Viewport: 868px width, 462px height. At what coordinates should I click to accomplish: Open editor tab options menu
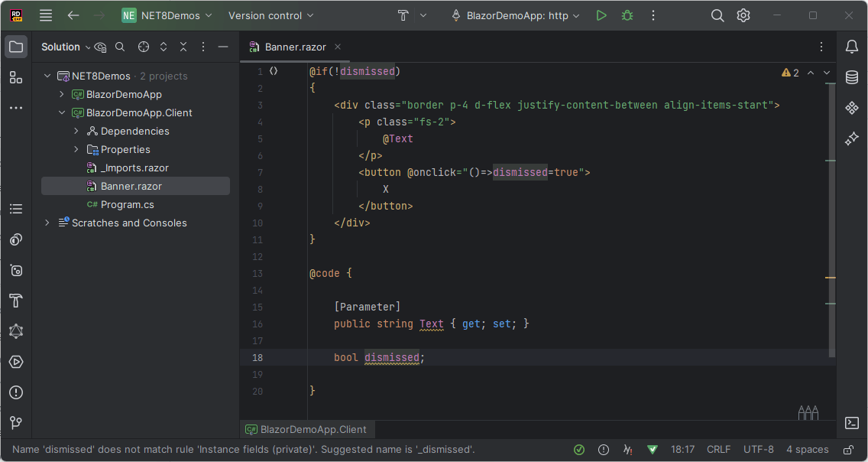(x=821, y=47)
